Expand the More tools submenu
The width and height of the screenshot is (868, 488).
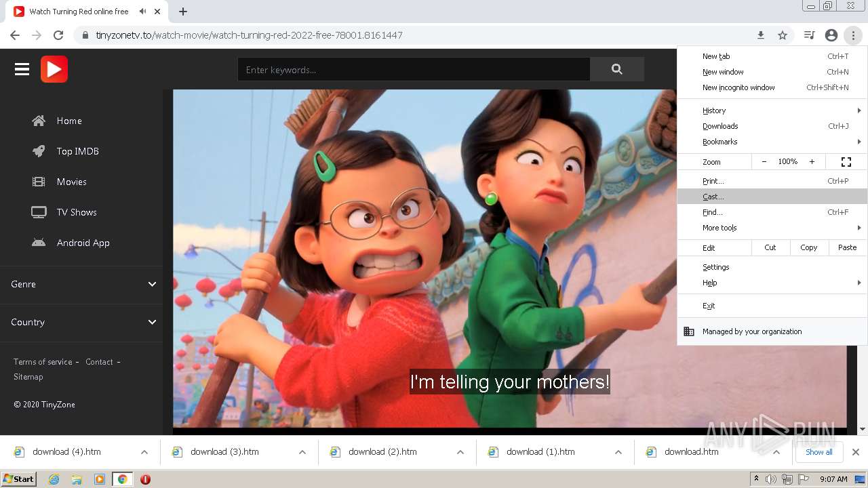coord(772,228)
